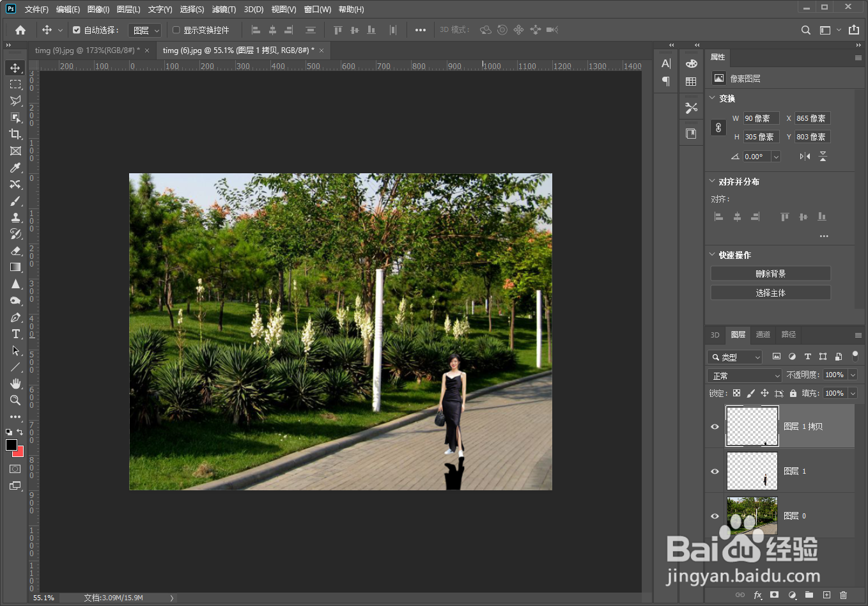868x606 pixels.
Task: Select the Hand tool
Action: [x=15, y=384]
